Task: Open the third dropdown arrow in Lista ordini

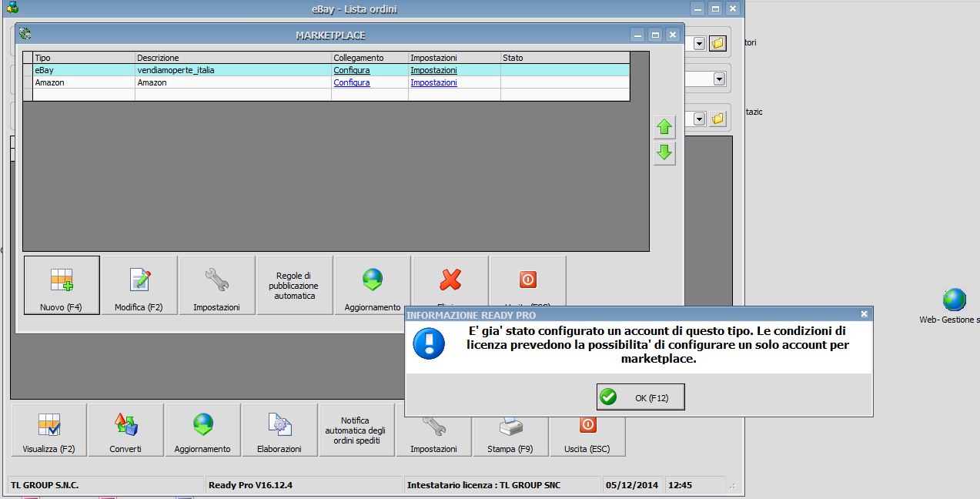Action: pyautogui.click(x=699, y=119)
